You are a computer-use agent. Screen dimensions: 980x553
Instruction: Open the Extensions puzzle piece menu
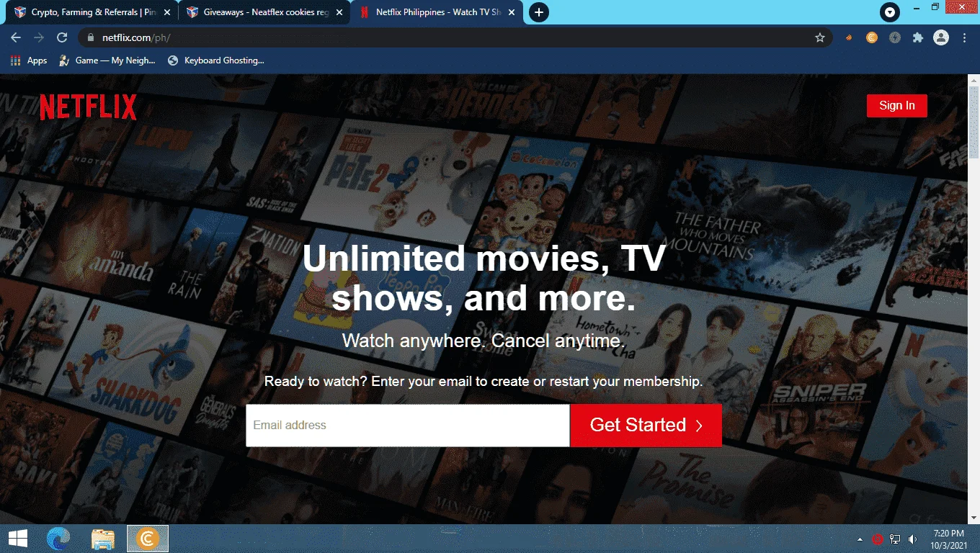[x=918, y=37]
